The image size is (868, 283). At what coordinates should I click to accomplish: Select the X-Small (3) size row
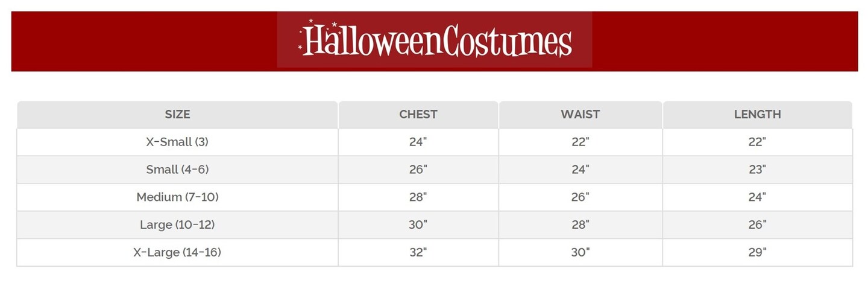coord(177,142)
